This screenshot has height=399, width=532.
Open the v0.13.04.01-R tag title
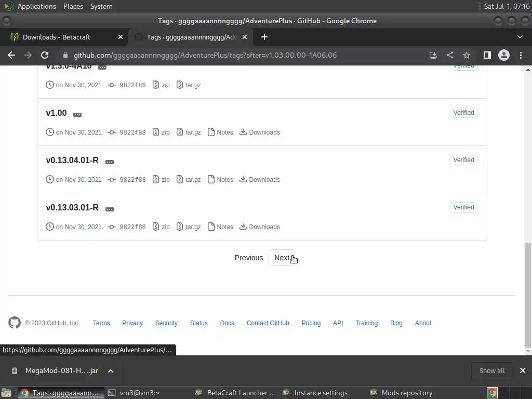pyautogui.click(x=72, y=160)
